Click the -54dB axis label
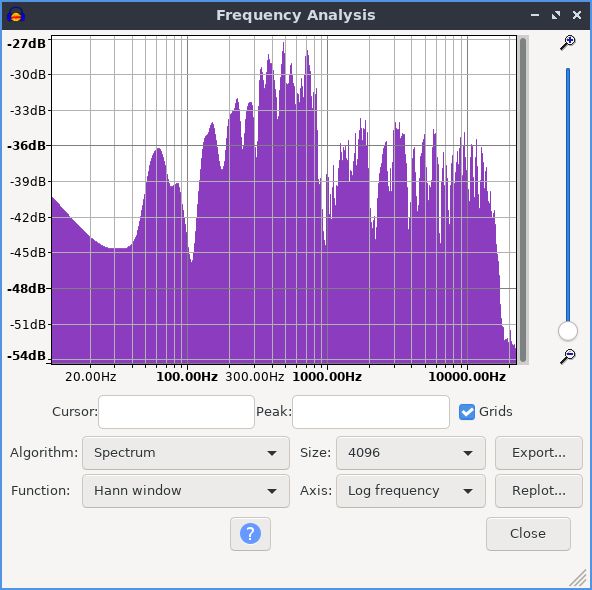Image resolution: width=592 pixels, height=590 pixels. coord(26,356)
